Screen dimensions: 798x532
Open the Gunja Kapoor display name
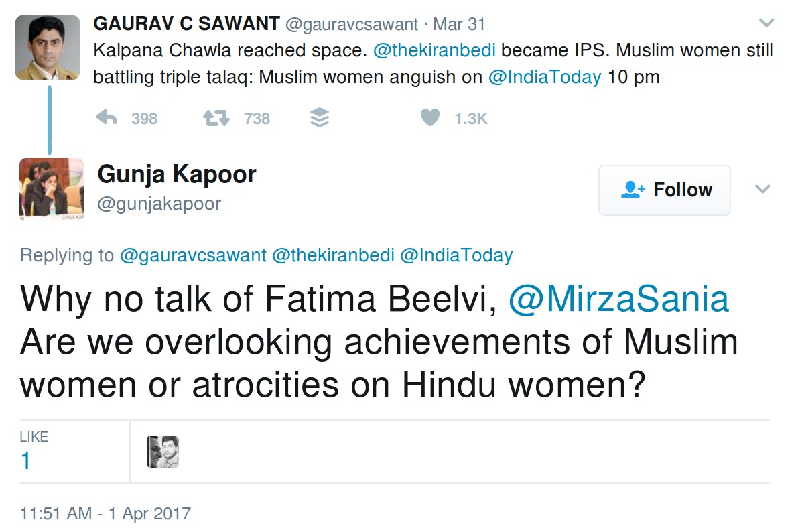[177, 174]
